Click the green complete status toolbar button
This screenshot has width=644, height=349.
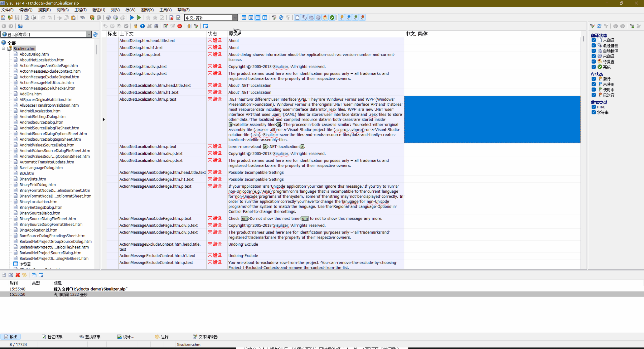(332, 17)
